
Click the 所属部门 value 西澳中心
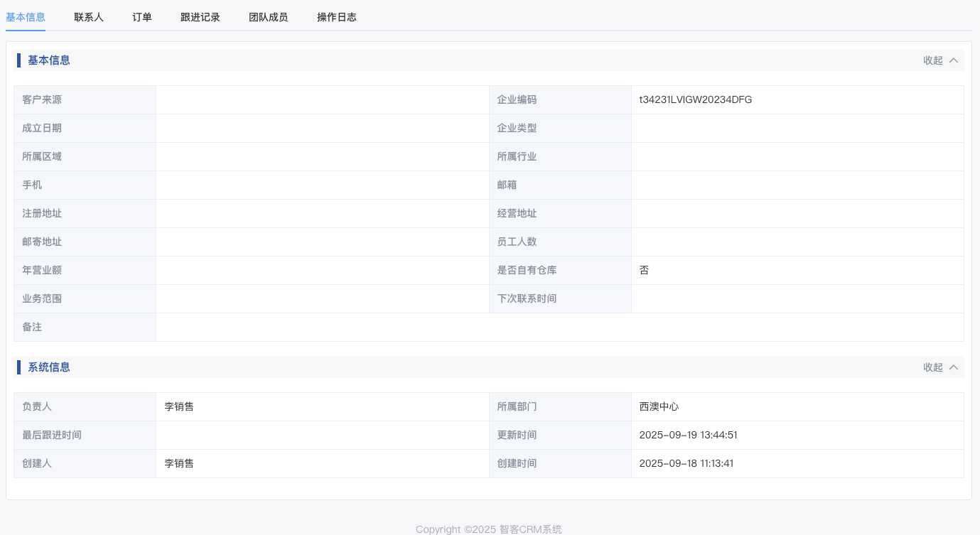coord(659,407)
